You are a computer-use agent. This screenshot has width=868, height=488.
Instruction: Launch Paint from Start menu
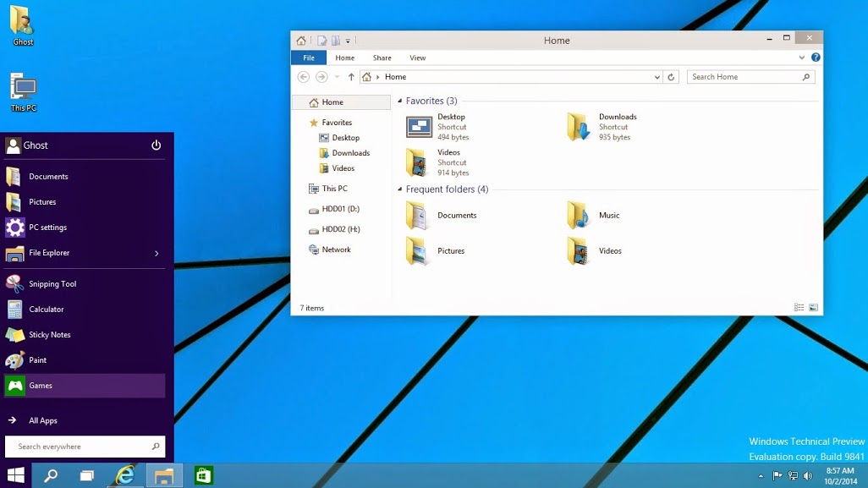pyautogui.click(x=85, y=360)
